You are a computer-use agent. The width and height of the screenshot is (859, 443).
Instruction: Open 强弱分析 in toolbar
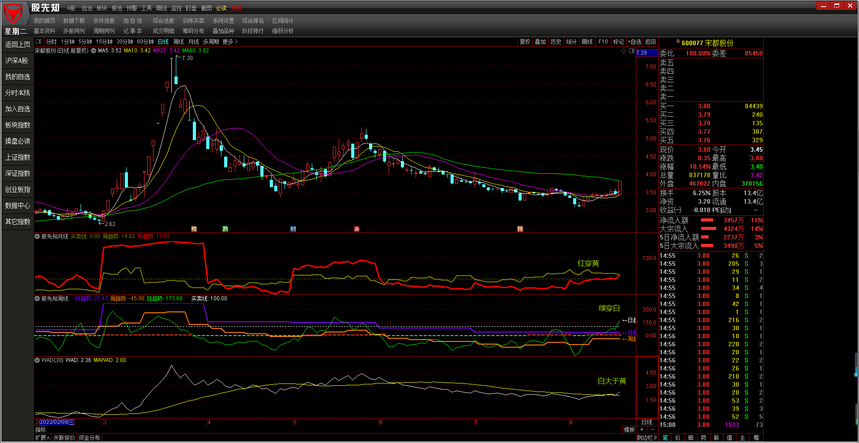283,31
